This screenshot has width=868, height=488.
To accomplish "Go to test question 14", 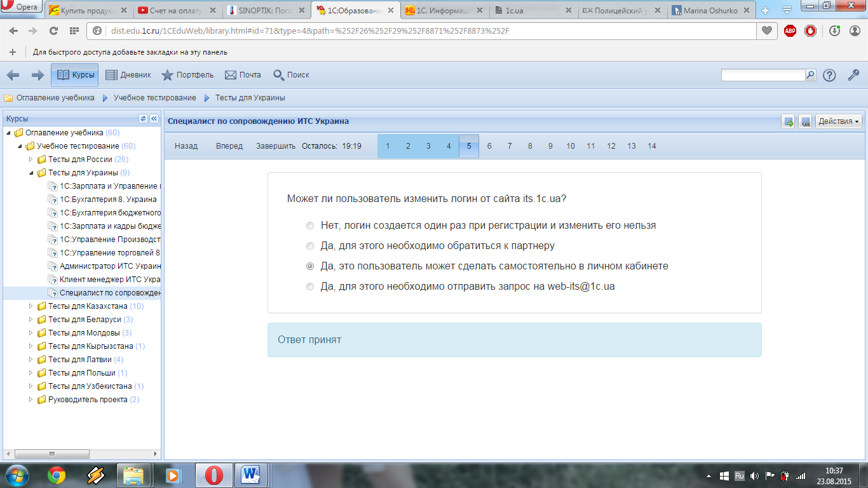I will [652, 146].
